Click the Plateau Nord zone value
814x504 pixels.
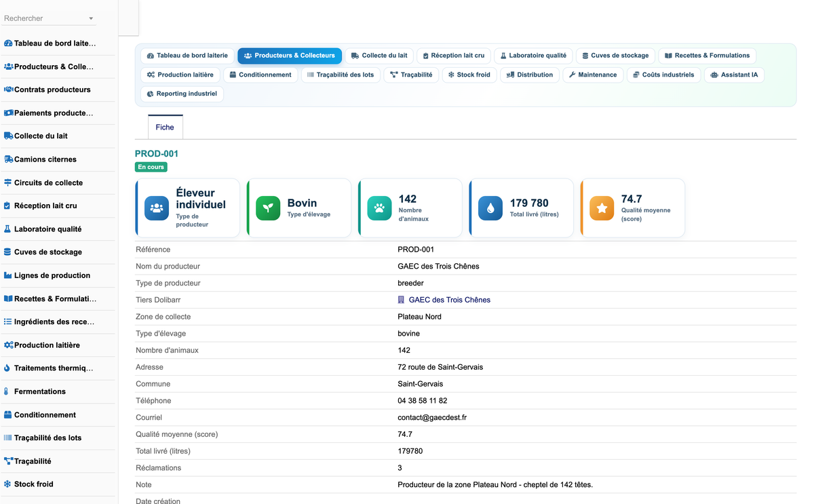coord(419,317)
